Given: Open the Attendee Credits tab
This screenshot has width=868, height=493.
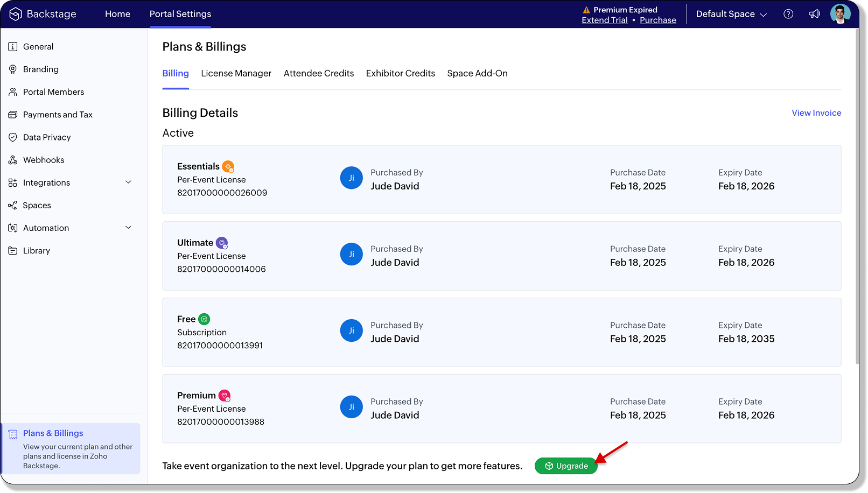Looking at the screenshot, I should 319,73.
